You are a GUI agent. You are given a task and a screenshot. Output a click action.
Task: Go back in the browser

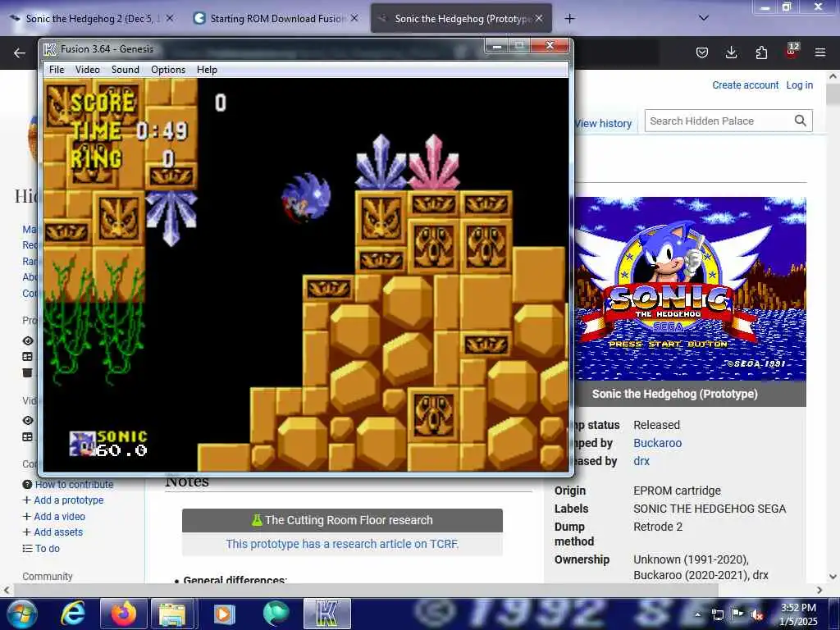tap(20, 52)
